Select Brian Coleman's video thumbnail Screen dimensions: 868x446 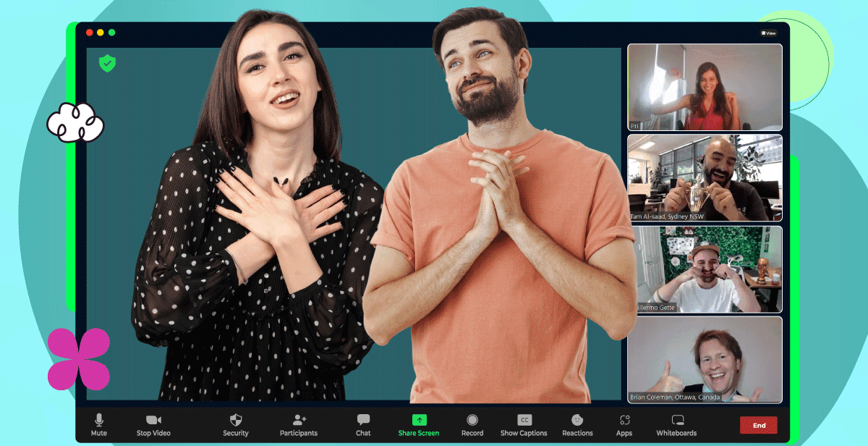point(705,359)
